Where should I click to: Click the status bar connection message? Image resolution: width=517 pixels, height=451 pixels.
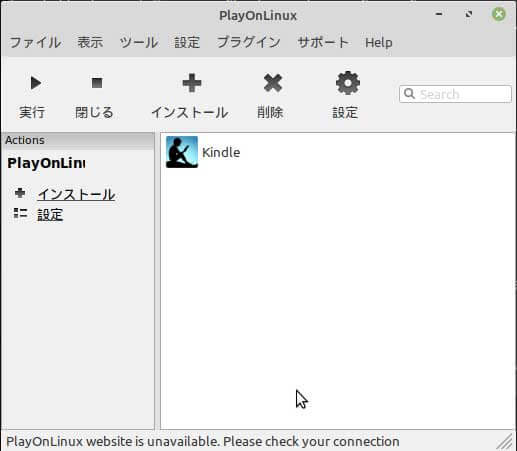[203, 441]
